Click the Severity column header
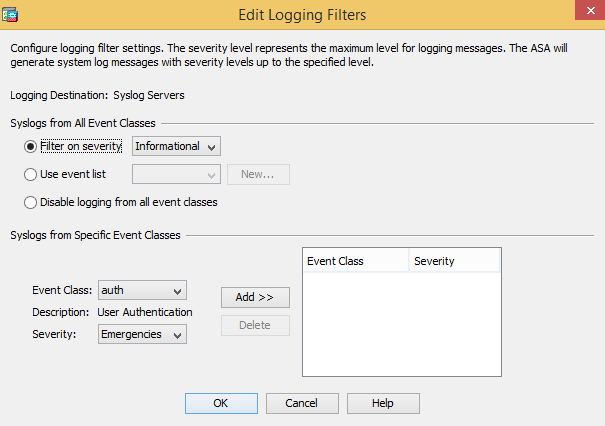Screen dimensions: 605x426 [455, 261]
